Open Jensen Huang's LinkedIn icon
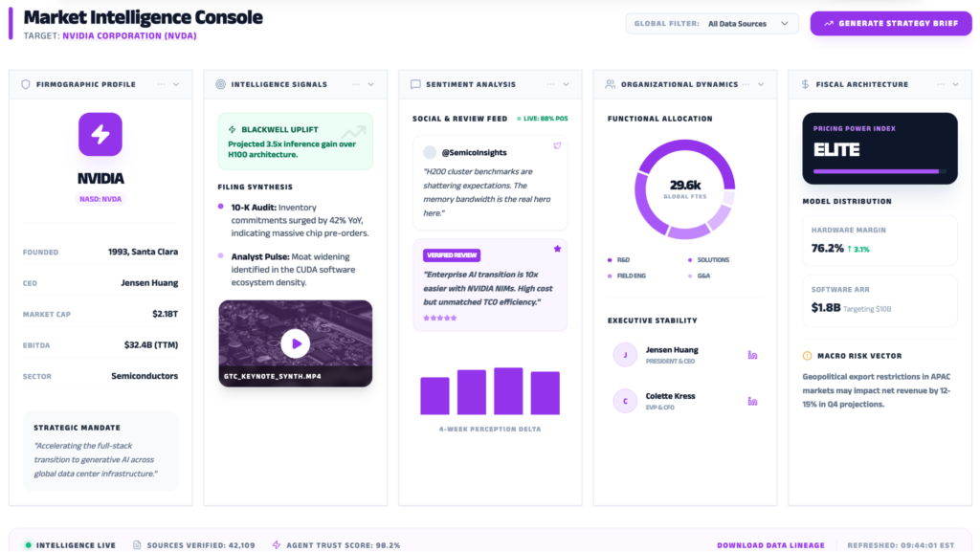 [752, 355]
